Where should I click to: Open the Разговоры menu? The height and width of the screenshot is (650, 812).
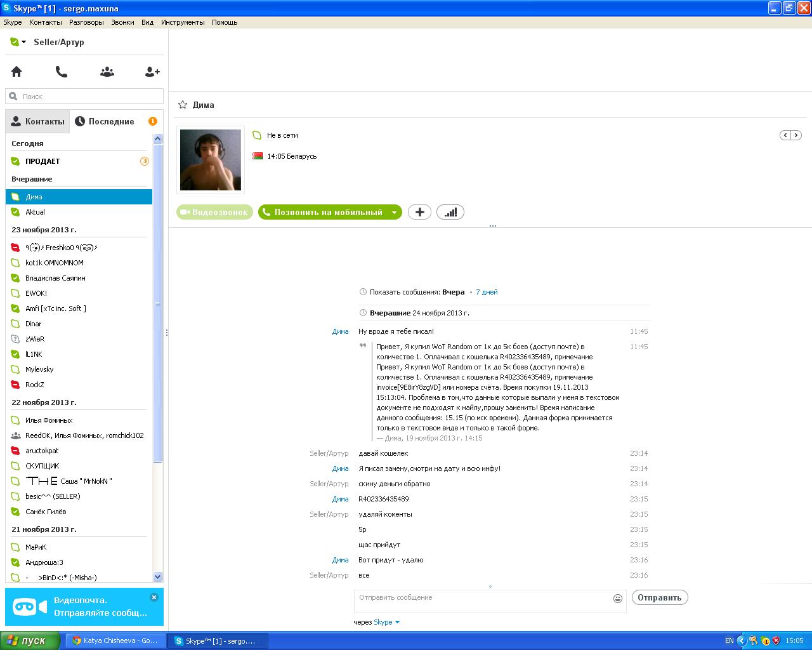[86, 22]
